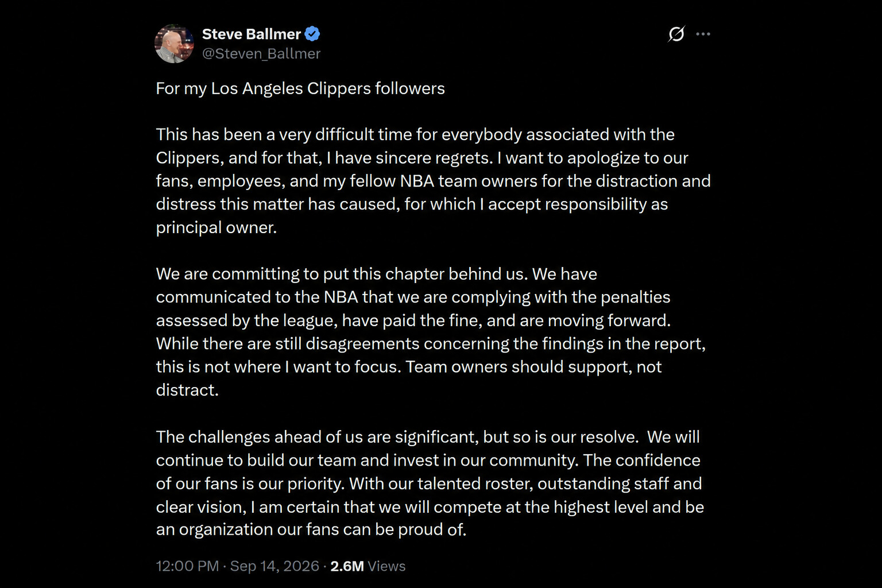This screenshot has height=588, width=882.
Task: Click the line starting 'The challenges ahead of us'
Action: tap(428, 438)
